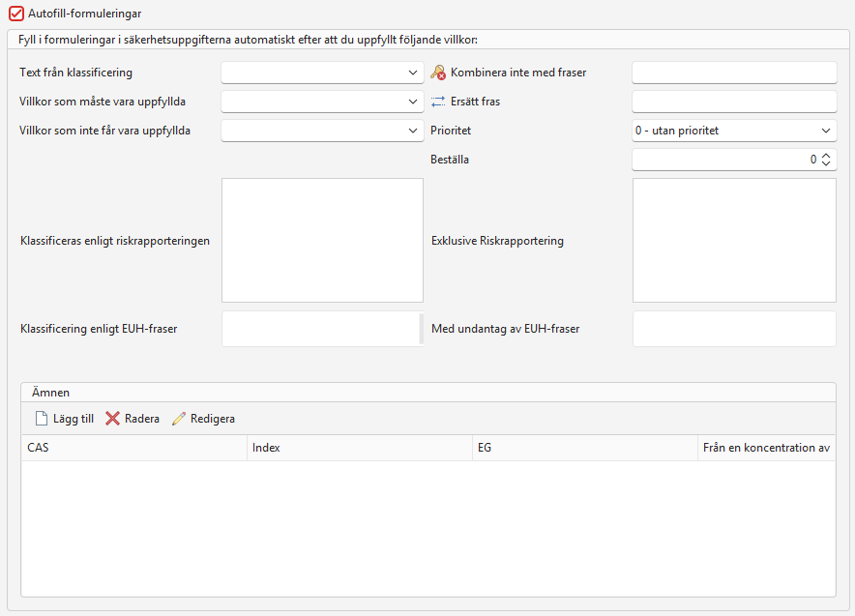Click the Lägg till document icon
Viewport: 855px width, 616px height.
click(x=42, y=419)
